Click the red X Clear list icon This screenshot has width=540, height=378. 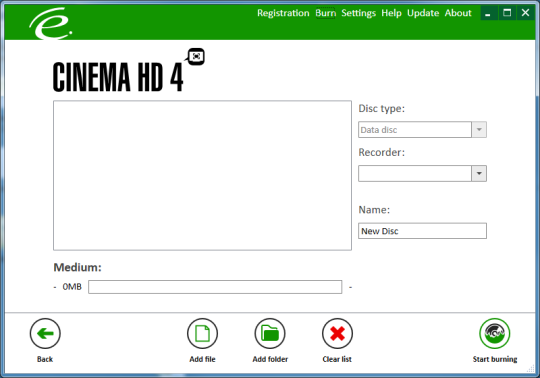tap(337, 333)
